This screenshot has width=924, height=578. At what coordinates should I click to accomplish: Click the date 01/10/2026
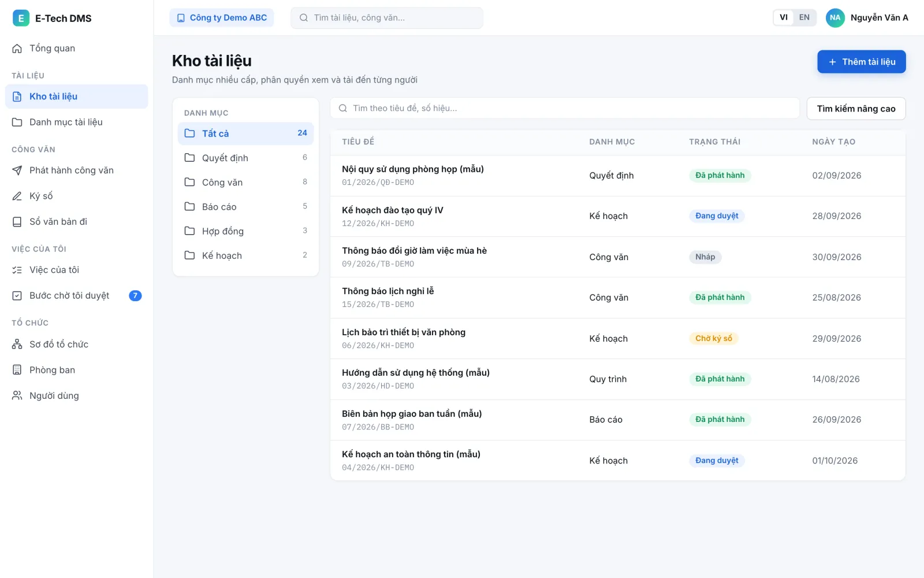pyautogui.click(x=835, y=461)
